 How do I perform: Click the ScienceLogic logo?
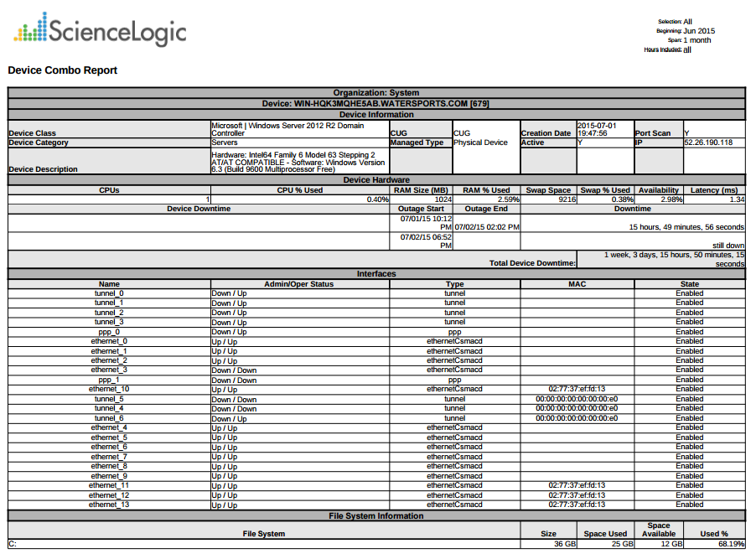coord(100,31)
